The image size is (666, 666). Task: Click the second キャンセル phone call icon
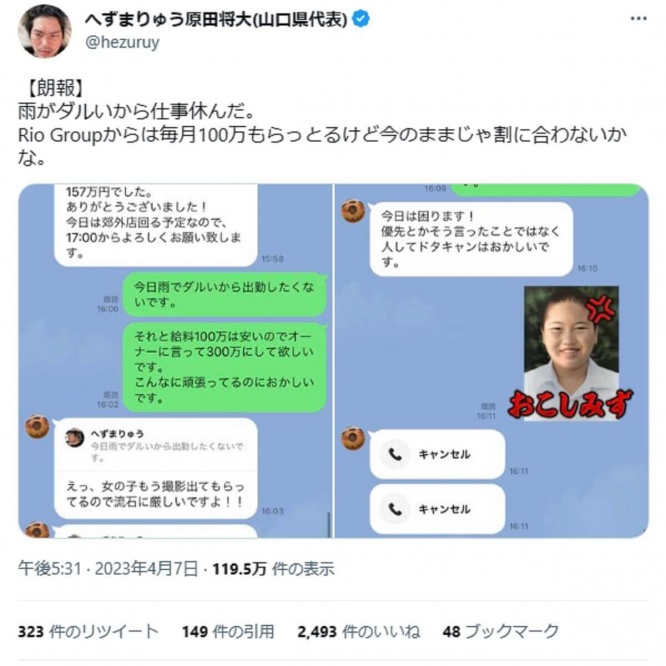(395, 509)
